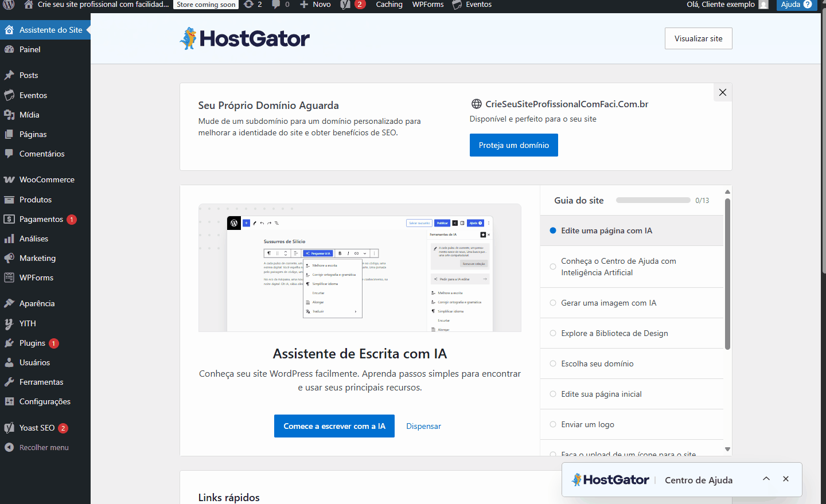Screen dimensions: 826x504
Task: Click the guide list scrollbar thumb
Action: coord(727,274)
